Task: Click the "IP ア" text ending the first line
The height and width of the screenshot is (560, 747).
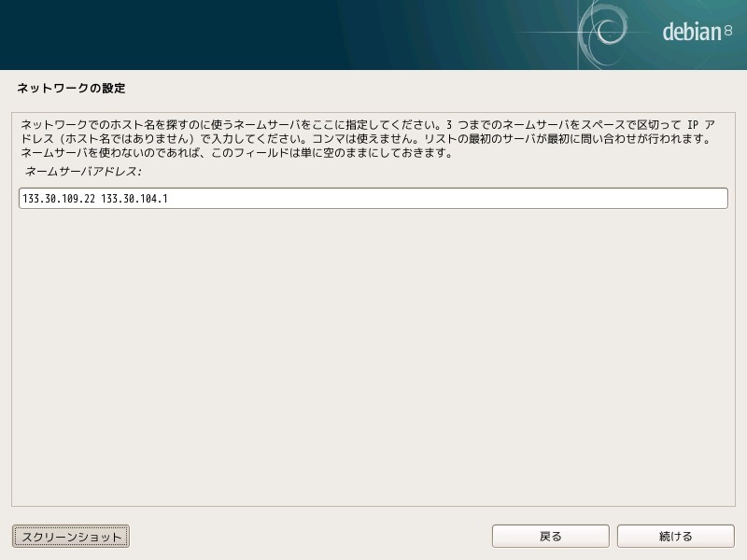Action: click(x=701, y=125)
